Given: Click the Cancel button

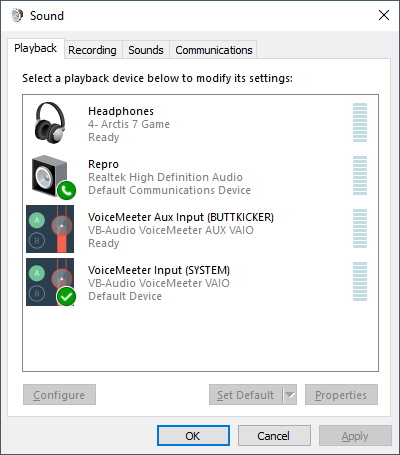Looking at the screenshot, I should [x=274, y=436].
